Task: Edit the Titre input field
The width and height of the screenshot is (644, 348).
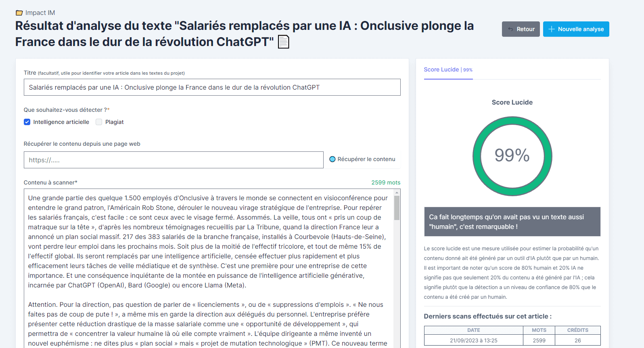Action: (212, 87)
